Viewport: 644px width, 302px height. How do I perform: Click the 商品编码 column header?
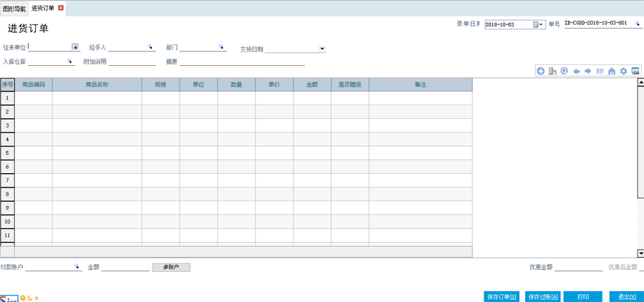click(34, 84)
